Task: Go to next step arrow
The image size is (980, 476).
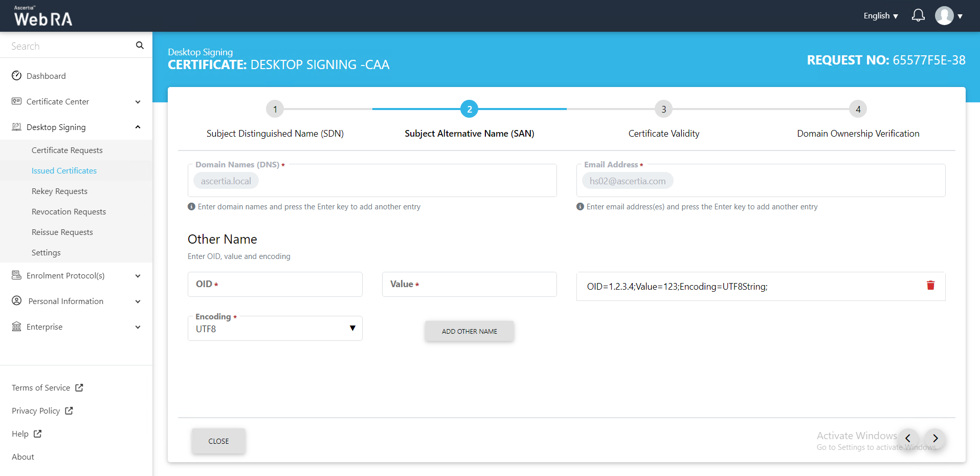Action: [x=935, y=438]
